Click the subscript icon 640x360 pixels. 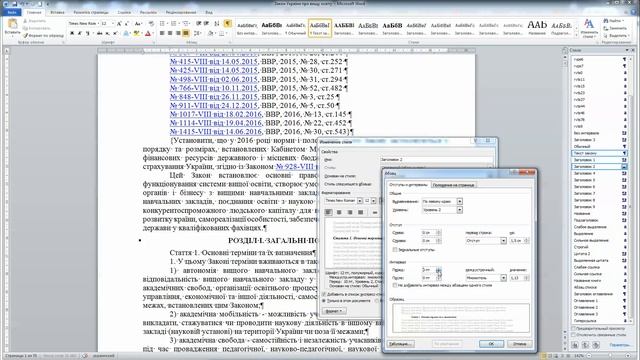point(107,33)
